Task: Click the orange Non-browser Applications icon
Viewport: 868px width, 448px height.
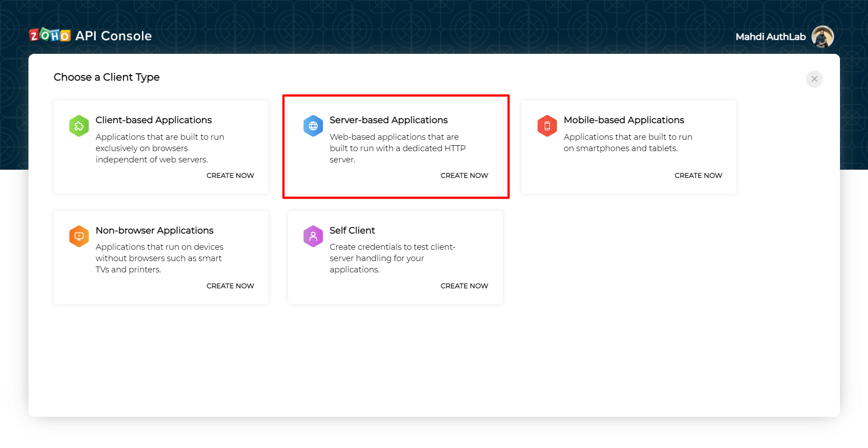Action: (79, 236)
